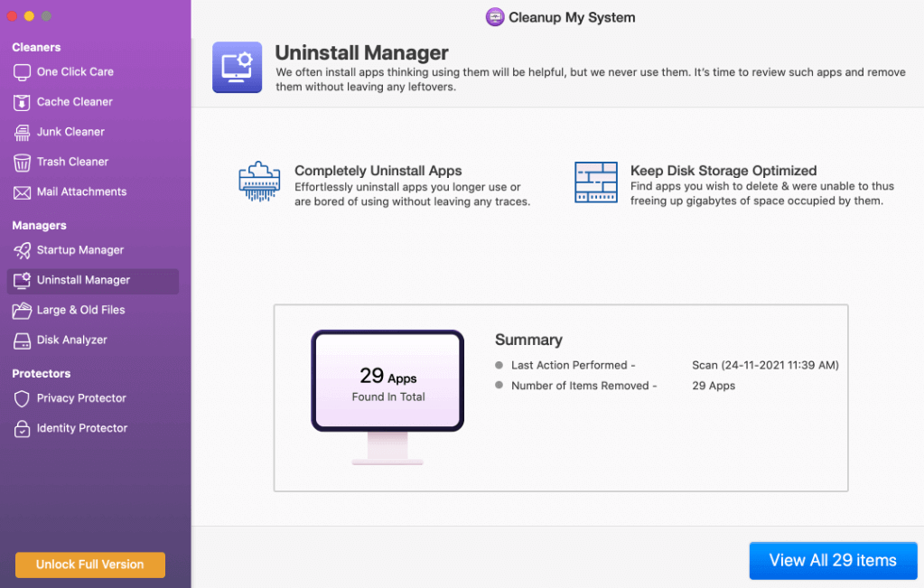Screen dimensions: 924x588
Task: Click the Uninstall Manager sidebar icon
Action: tap(22, 280)
